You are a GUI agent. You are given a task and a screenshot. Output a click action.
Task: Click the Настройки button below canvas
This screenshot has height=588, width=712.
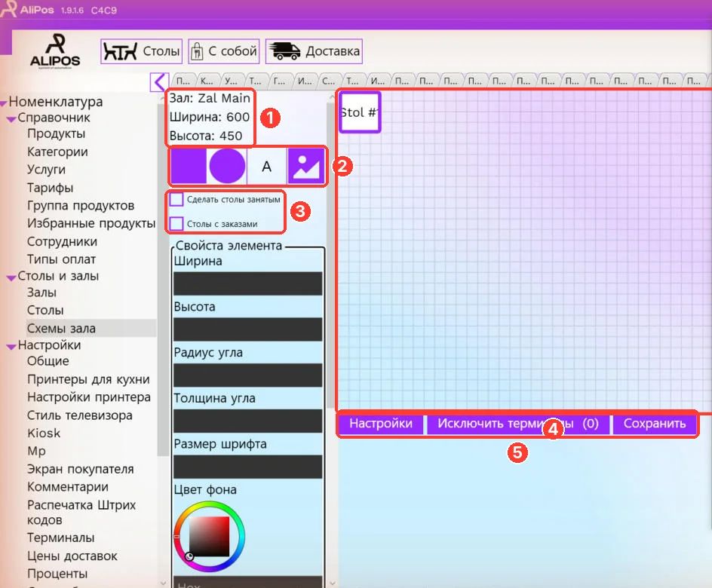point(381,424)
